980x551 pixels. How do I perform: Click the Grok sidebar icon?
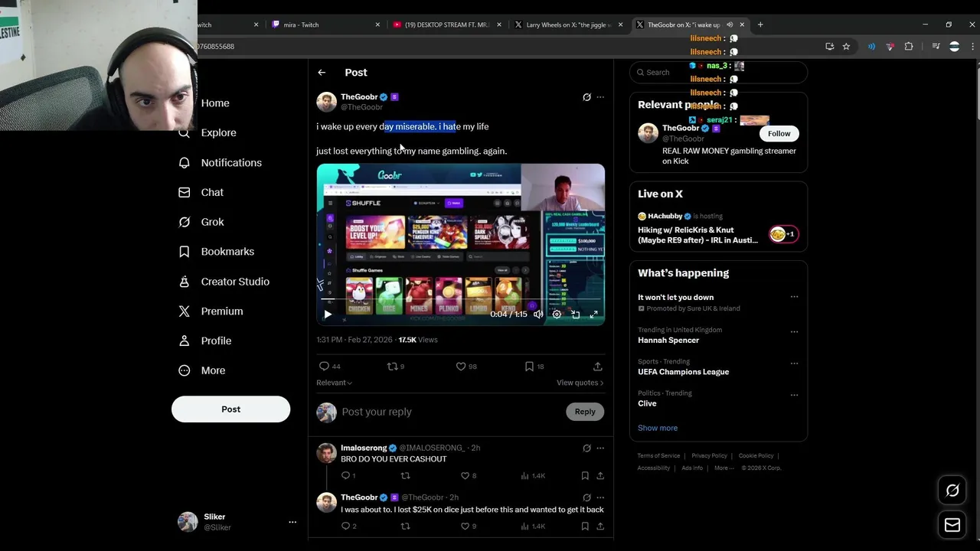(x=184, y=222)
